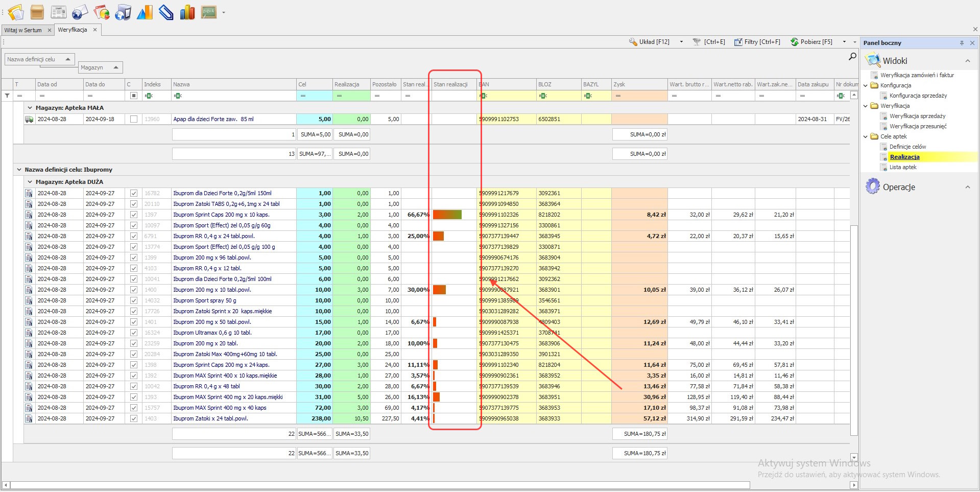
Task: Click the Pobierz [F5] refresh button
Action: (811, 42)
